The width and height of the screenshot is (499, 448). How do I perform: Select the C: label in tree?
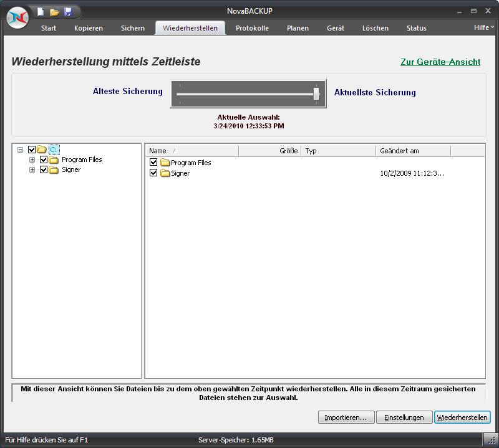pyautogui.click(x=54, y=150)
